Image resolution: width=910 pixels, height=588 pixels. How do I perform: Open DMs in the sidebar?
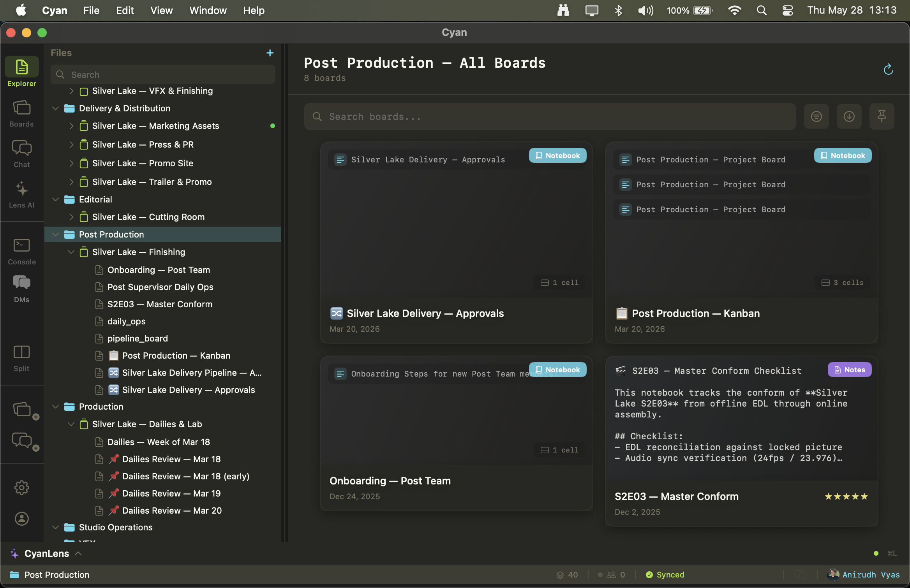[x=22, y=289]
